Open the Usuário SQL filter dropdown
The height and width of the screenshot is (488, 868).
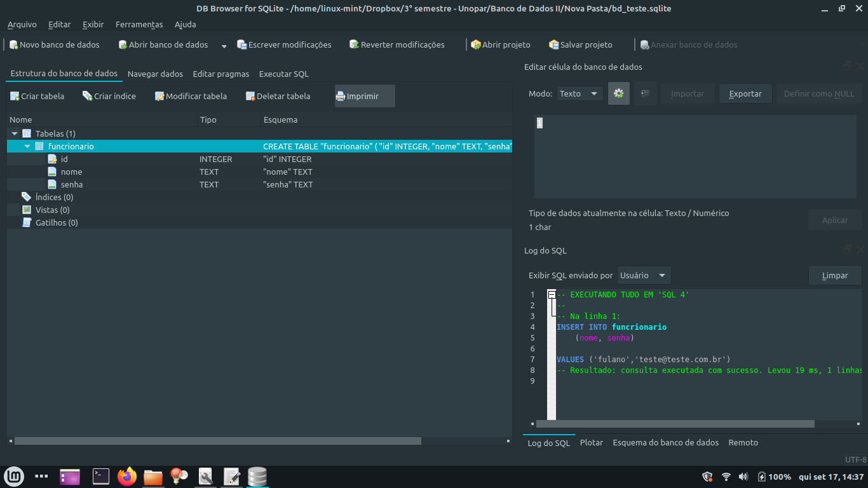pyautogui.click(x=644, y=275)
